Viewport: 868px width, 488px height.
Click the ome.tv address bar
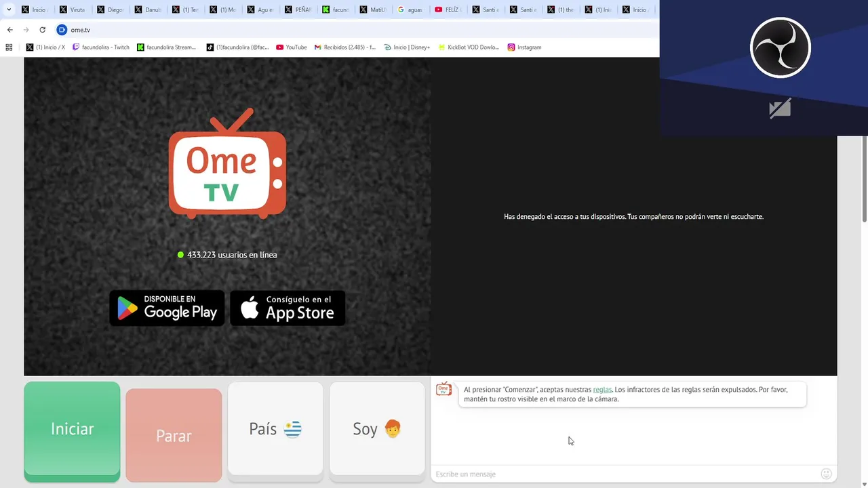[x=353, y=30]
